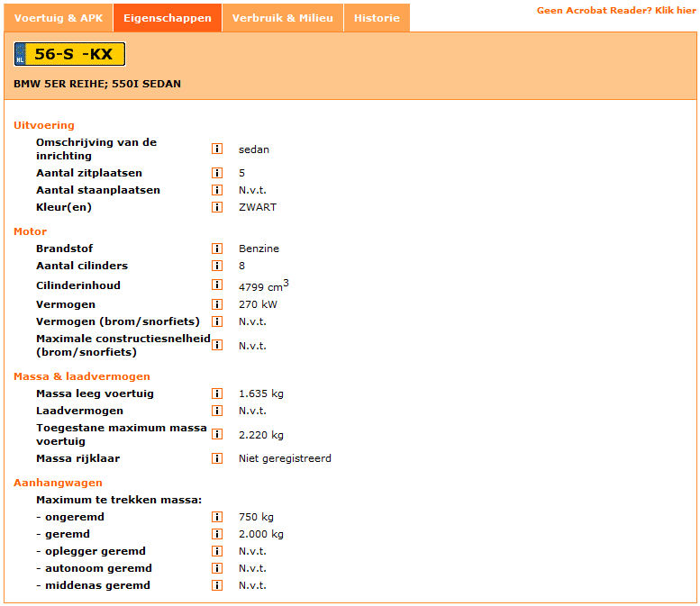Click info icon for Massa leeg voertuig

pyautogui.click(x=217, y=393)
